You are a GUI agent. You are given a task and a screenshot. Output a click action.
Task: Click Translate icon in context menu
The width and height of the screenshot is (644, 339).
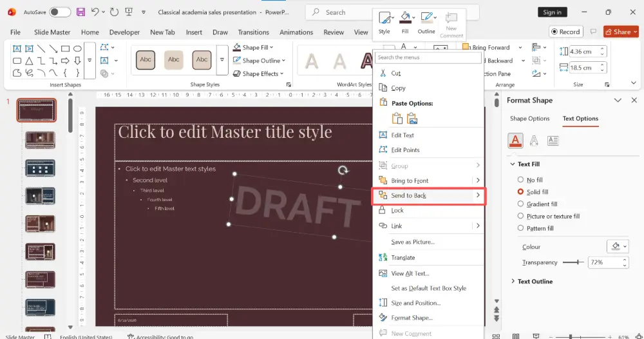(x=383, y=257)
